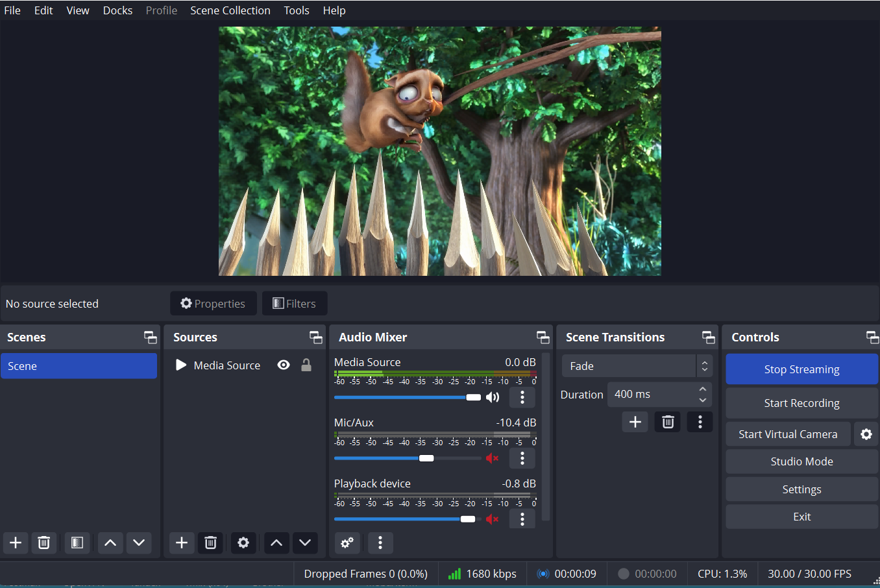
Task: Increase transition duration with up arrow
Action: [x=703, y=389]
